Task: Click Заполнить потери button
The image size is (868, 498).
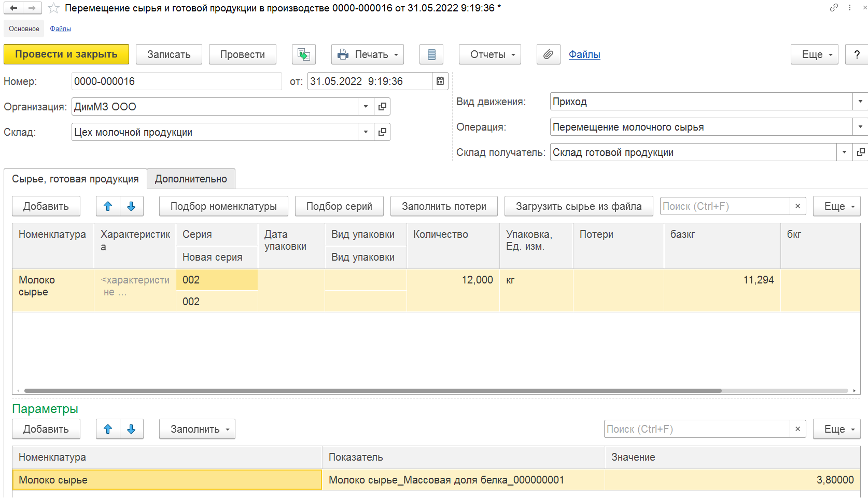Action: coord(444,206)
